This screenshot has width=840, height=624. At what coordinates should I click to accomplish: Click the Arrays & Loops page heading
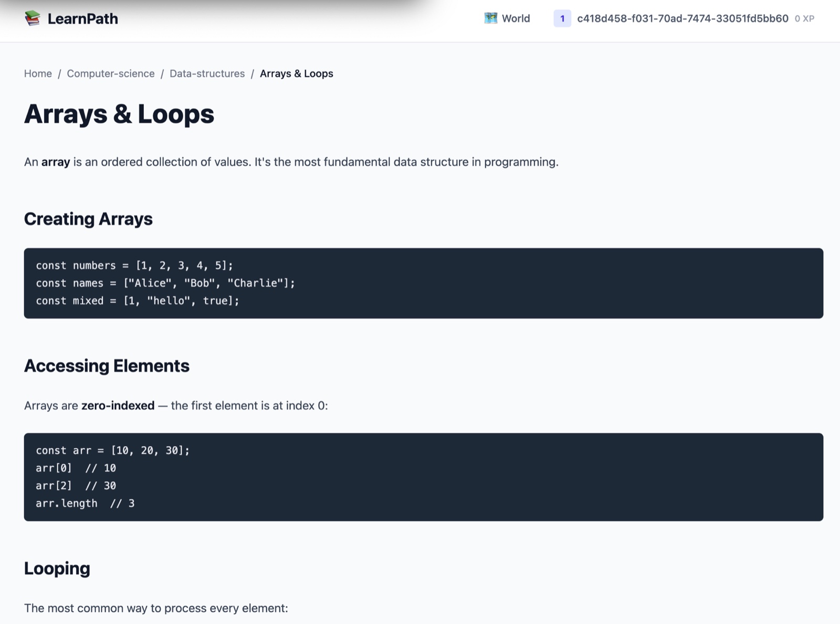coord(119,114)
